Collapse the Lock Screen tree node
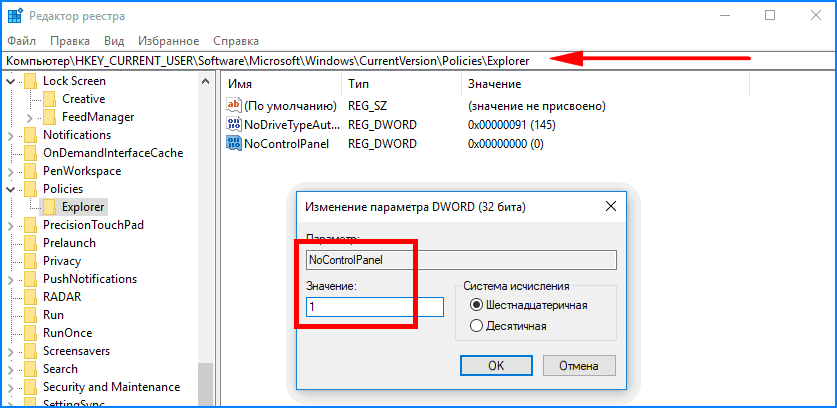837x408 pixels. 11,81
